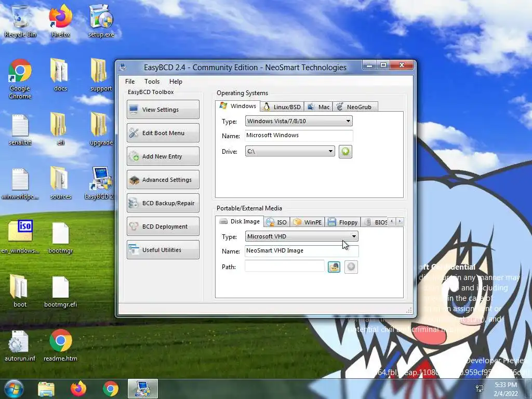Click green add entry icon beside Drive
The width and height of the screenshot is (532, 399).
point(345,151)
